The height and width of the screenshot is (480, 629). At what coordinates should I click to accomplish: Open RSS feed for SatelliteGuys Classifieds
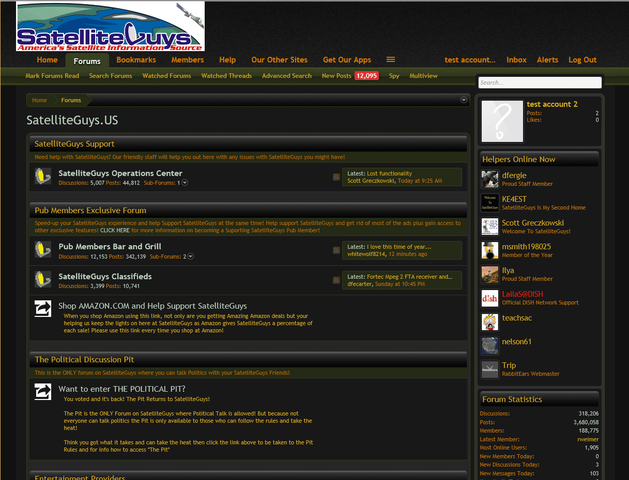pos(336,280)
